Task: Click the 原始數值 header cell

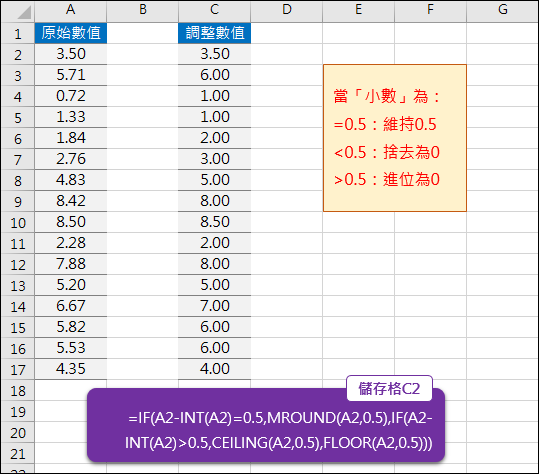Action: pos(70,33)
